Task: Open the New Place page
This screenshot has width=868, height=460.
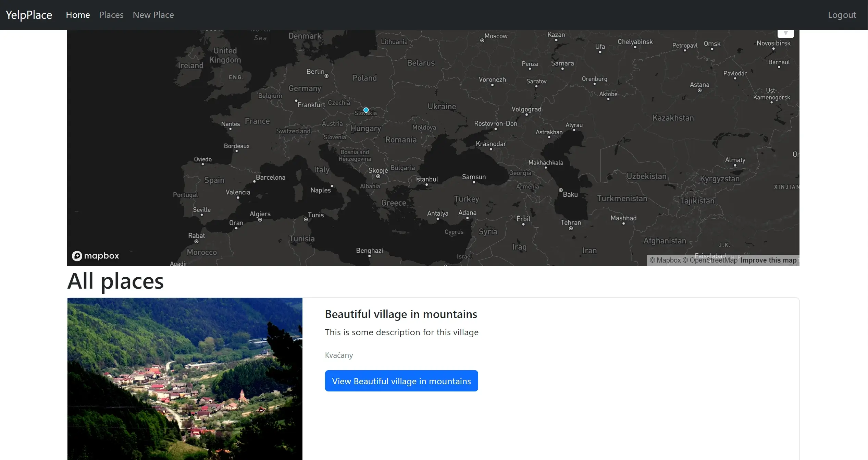Action: (x=153, y=15)
